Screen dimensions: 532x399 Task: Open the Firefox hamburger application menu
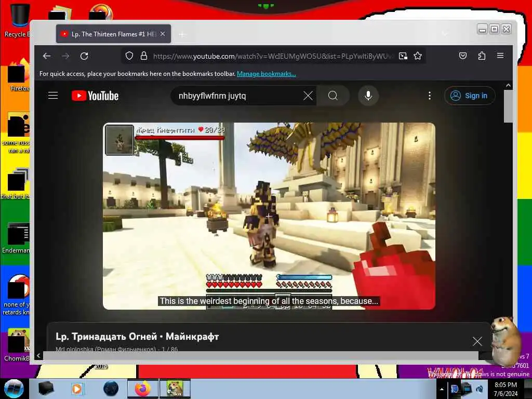500,56
